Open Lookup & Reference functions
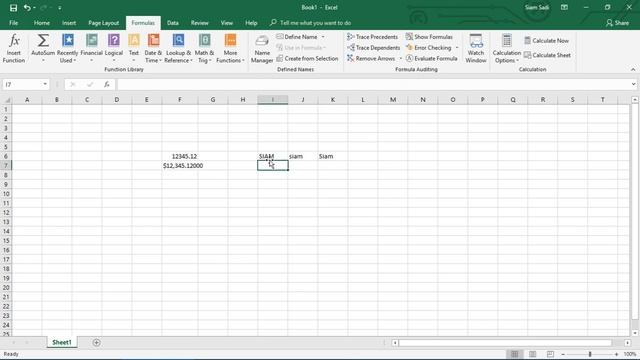Image resolution: width=640 pixels, height=360 pixels. click(x=178, y=49)
